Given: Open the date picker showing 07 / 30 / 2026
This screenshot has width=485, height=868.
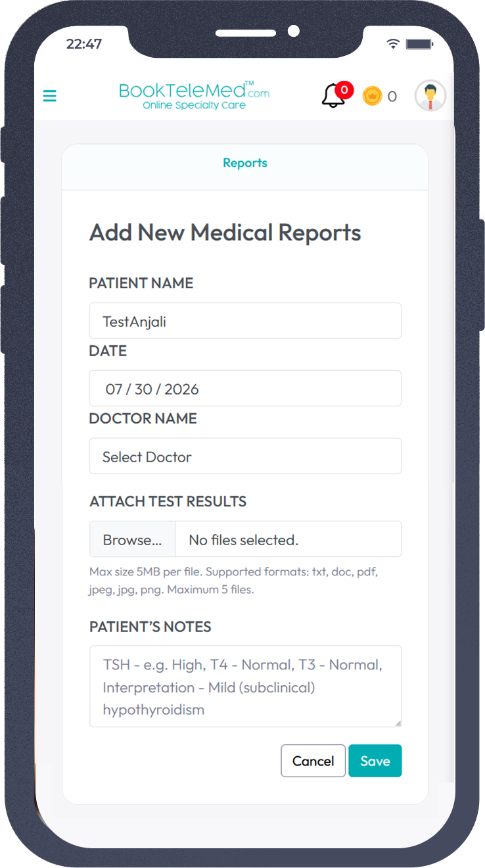Looking at the screenshot, I should [245, 389].
